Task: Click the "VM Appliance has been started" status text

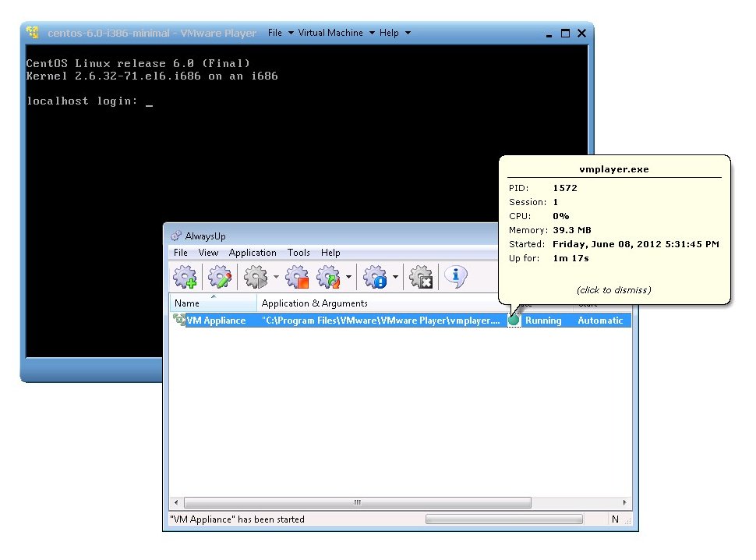Action: tap(237, 519)
